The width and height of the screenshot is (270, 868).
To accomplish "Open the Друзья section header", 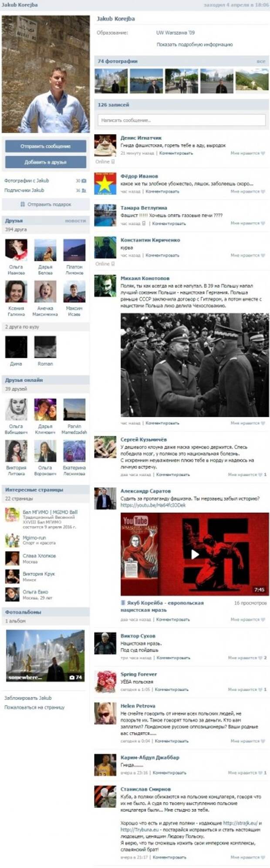I will (14, 221).
